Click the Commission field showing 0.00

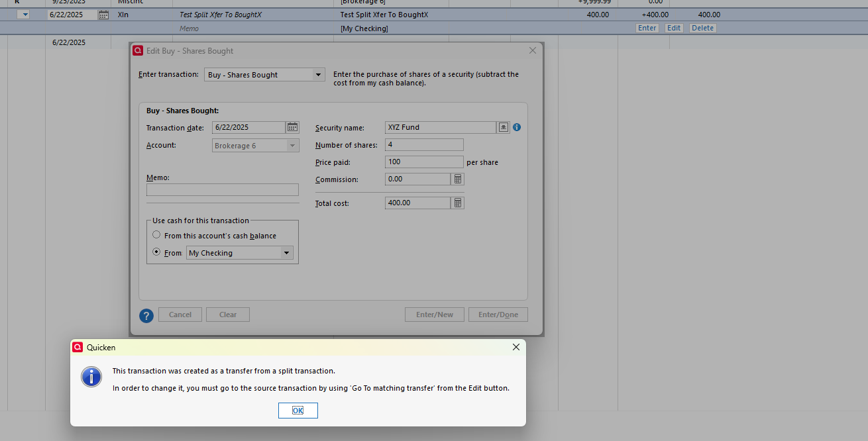pos(417,179)
